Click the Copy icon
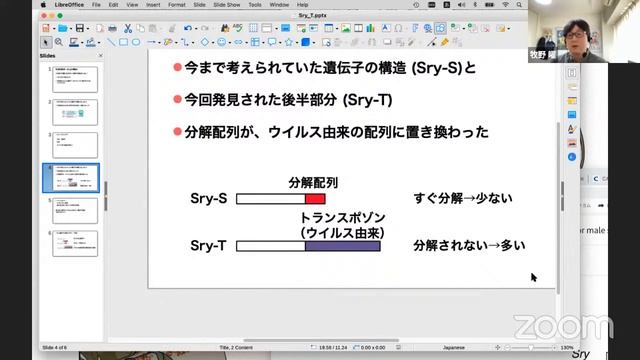The image size is (640, 360). [x=140, y=28]
